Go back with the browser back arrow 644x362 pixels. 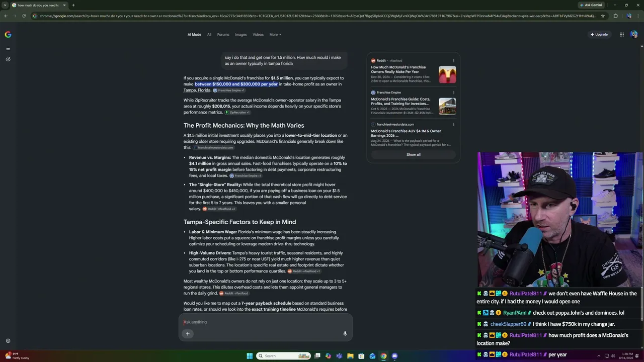click(x=6, y=16)
